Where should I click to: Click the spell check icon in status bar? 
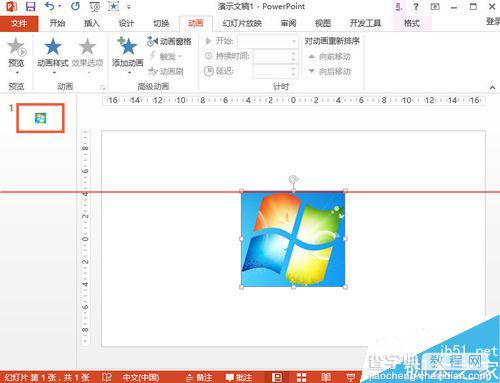[x=107, y=377]
